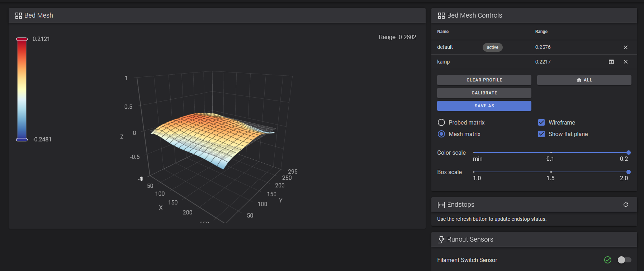The width and height of the screenshot is (644, 271).
Task: Click the Color scale slider handle
Action: (629, 153)
